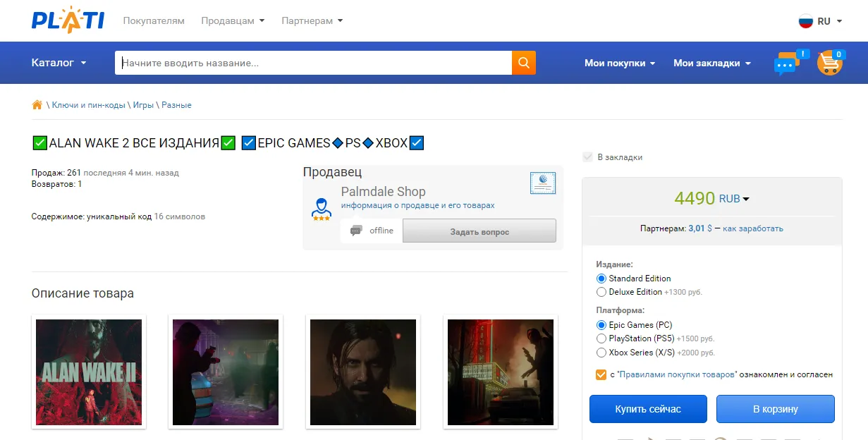Viewport: 868px width, 440px height.
Task: Click the '16 символов' content text
Action: coord(180,216)
